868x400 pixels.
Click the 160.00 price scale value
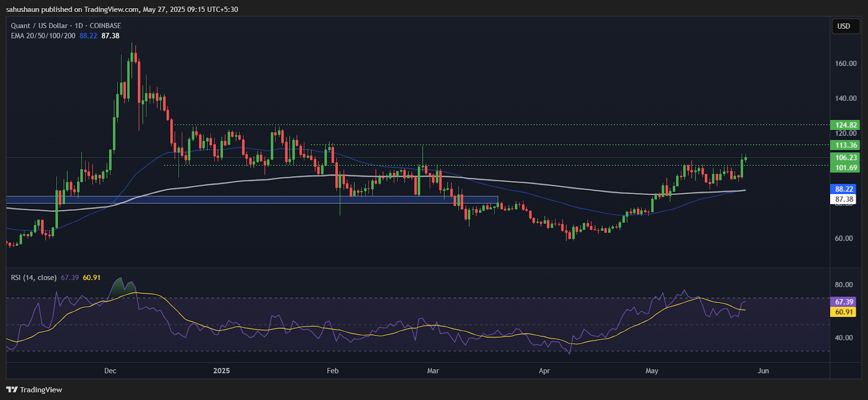(x=845, y=63)
